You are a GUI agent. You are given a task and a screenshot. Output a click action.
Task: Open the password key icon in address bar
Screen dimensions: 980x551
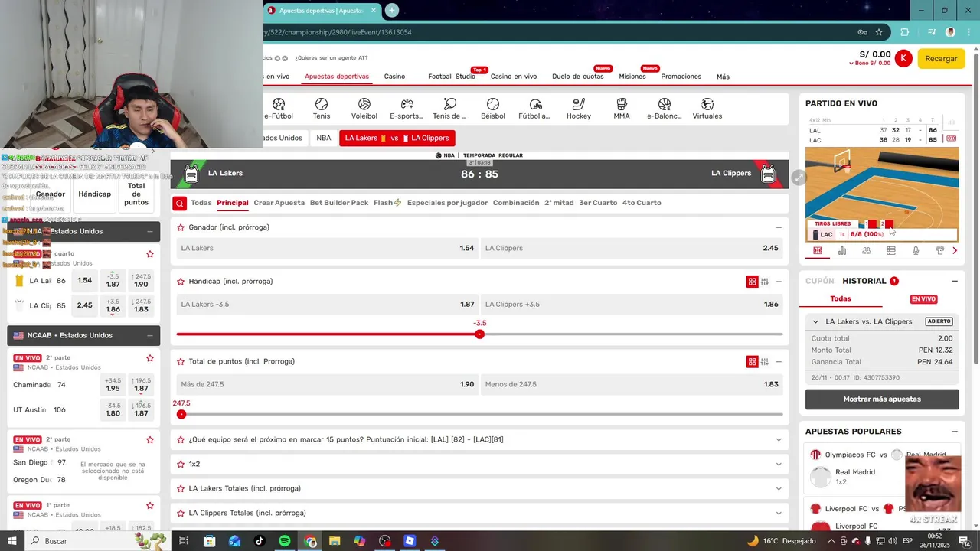862,32
